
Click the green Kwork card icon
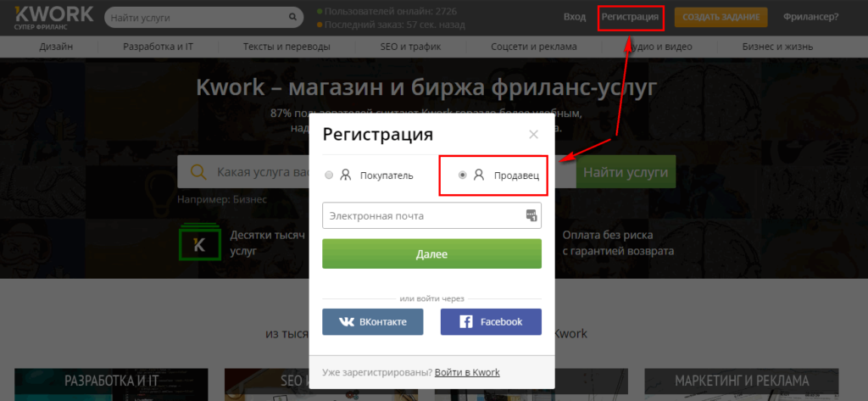click(x=199, y=242)
